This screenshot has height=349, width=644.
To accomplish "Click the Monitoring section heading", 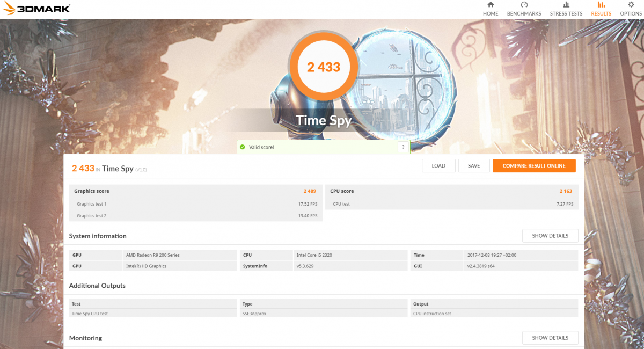I will click(85, 338).
